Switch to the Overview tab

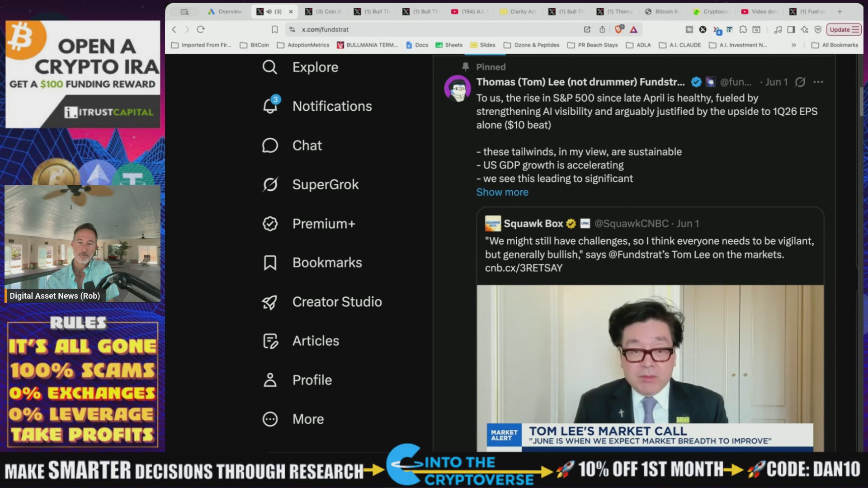coord(225,12)
